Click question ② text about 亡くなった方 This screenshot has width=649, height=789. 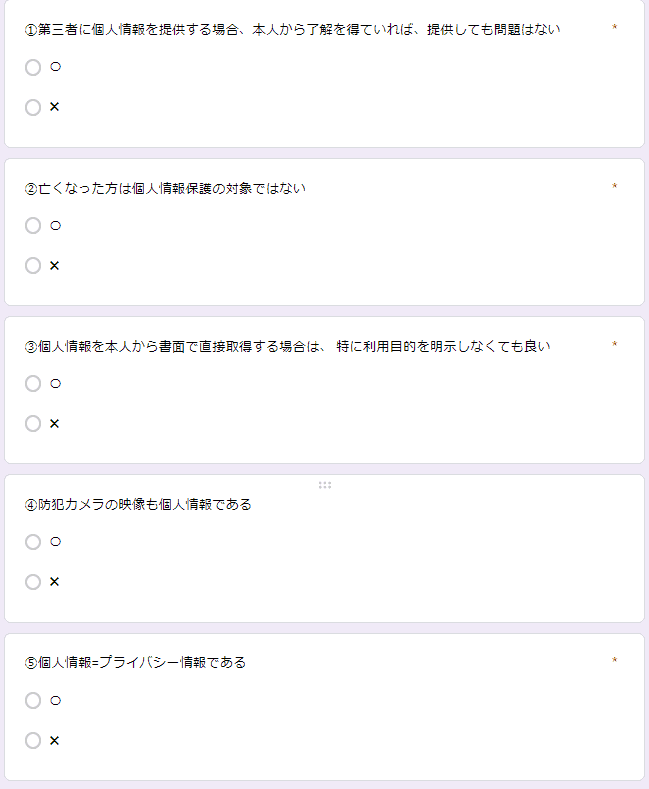[x=165, y=188]
